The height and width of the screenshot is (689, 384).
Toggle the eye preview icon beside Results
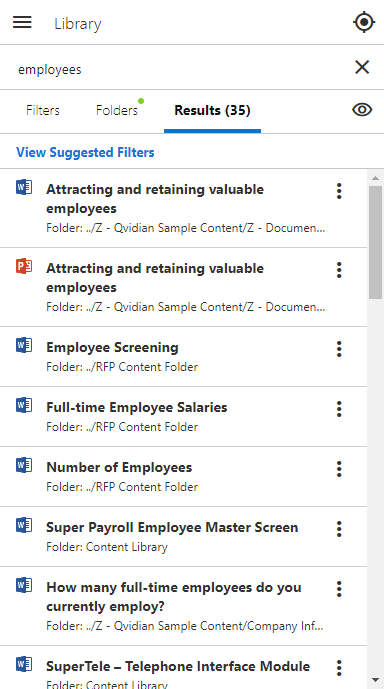[x=362, y=110]
